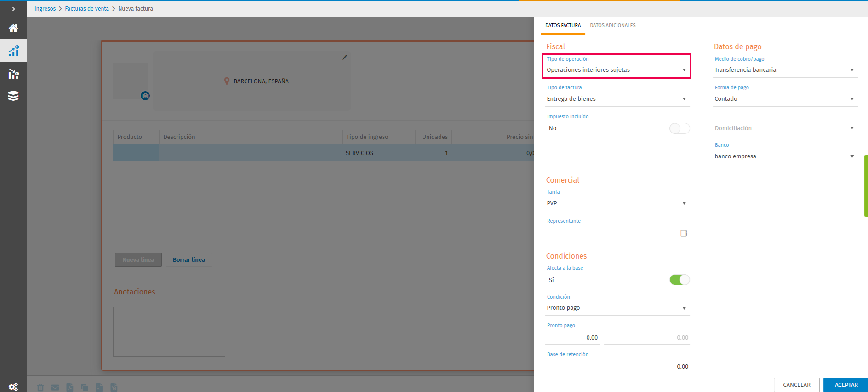Open the Medio de cobro/pago dropdown
The height and width of the screenshot is (392, 868).
pyautogui.click(x=785, y=70)
